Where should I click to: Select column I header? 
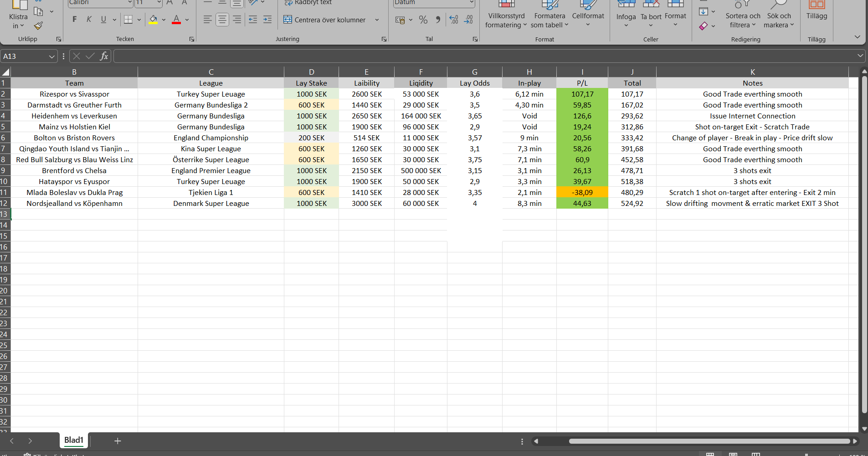[x=582, y=72]
